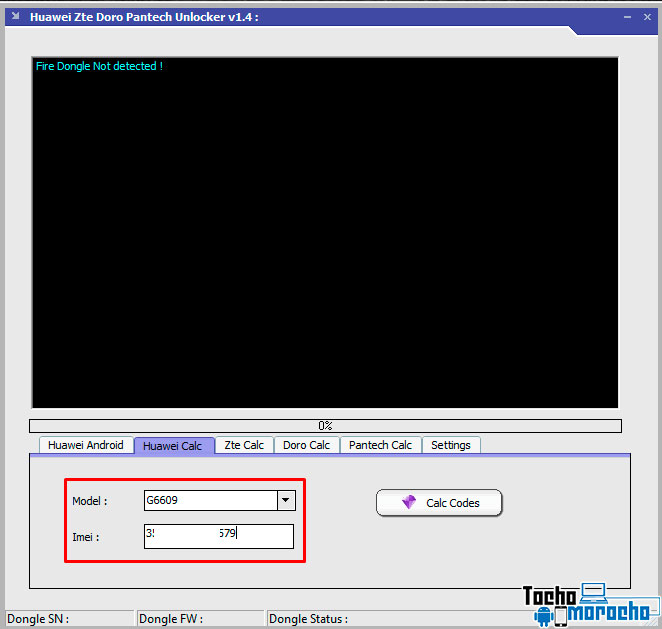Select the Huawei Calc tab
The image size is (662, 629).
click(174, 445)
